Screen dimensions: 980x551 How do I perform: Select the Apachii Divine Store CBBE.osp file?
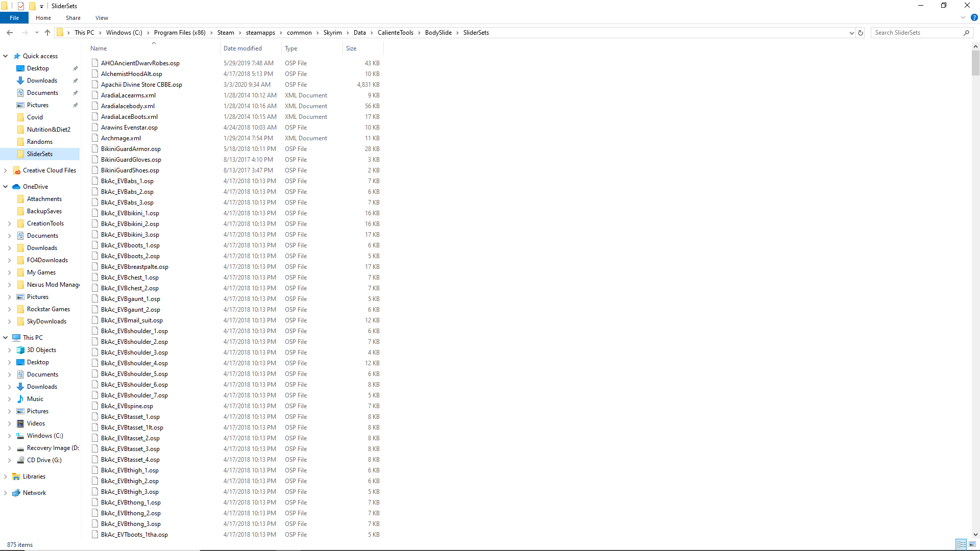tap(141, 85)
